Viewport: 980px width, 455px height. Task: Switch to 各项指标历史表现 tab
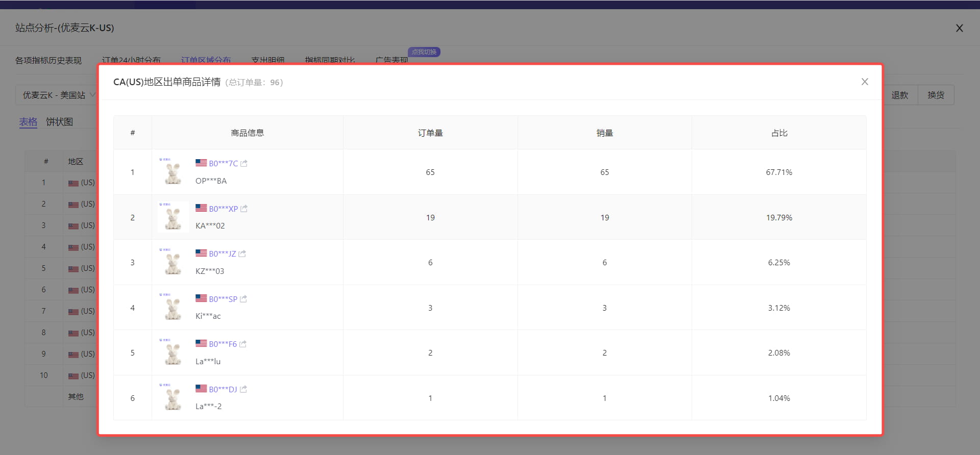[x=48, y=60]
